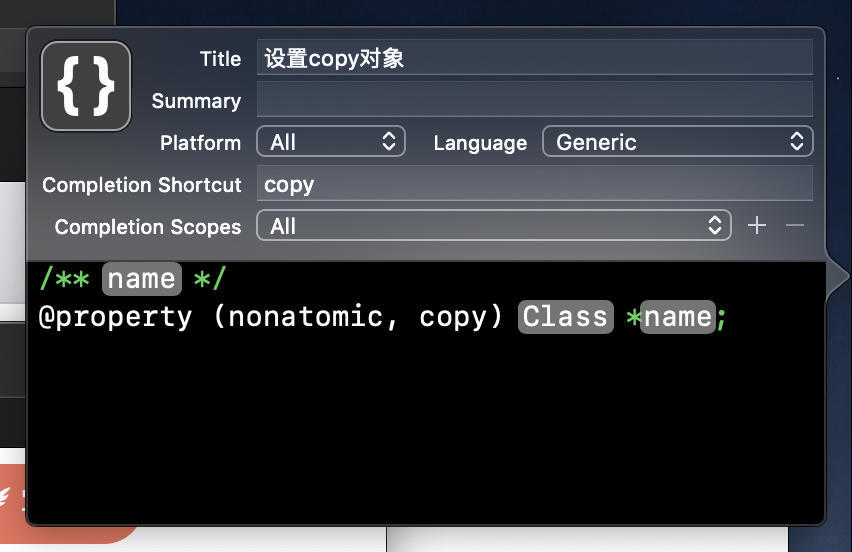
Task: Remove completion scope with minus button
Action: tap(795, 225)
